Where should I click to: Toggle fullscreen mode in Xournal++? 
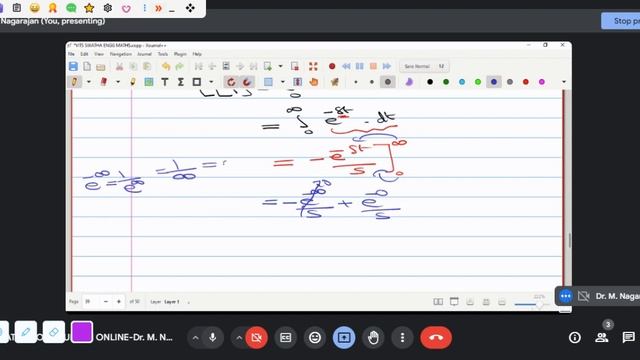[313, 67]
